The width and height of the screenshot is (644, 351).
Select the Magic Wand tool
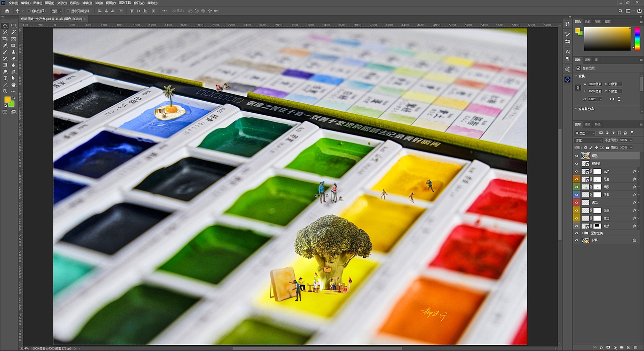14,32
